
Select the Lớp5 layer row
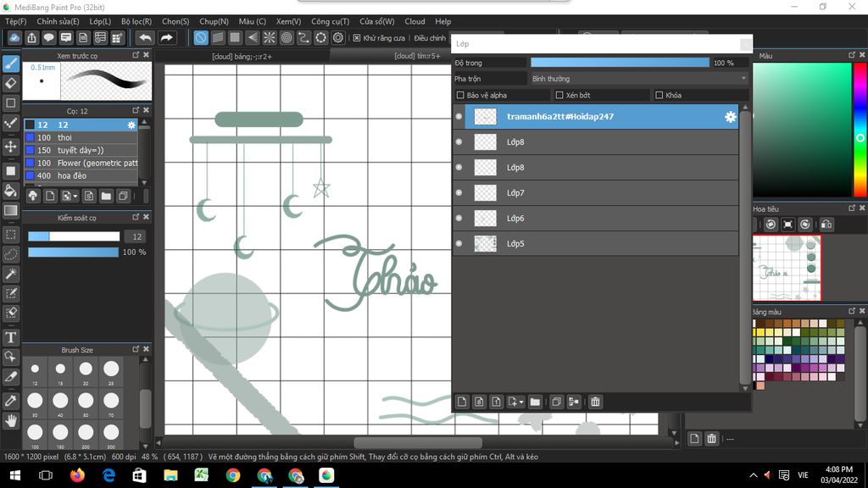tap(601, 243)
